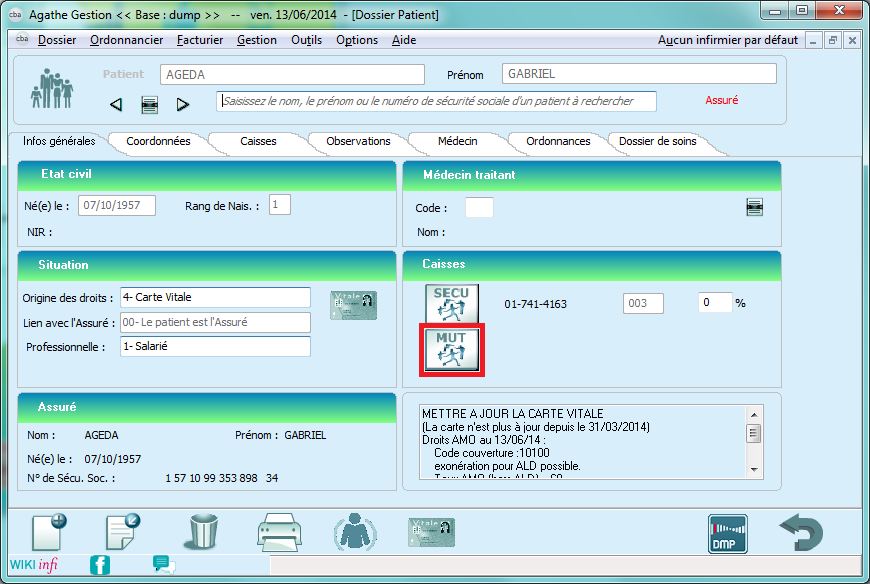Open the Lien avec l'Assuré field
The height and width of the screenshot is (584, 870).
[x=215, y=322]
